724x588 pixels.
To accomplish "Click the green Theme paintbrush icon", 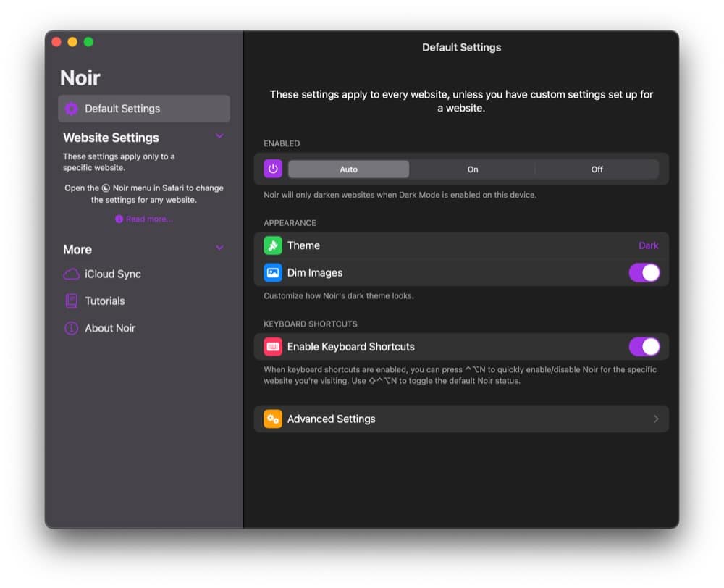I will click(x=273, y=245).
